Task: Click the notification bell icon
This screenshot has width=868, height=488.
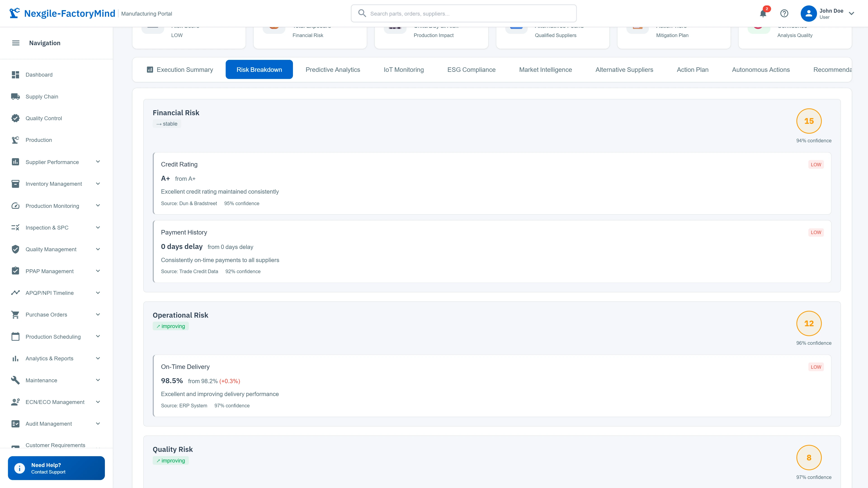Action: click(763, 14)
